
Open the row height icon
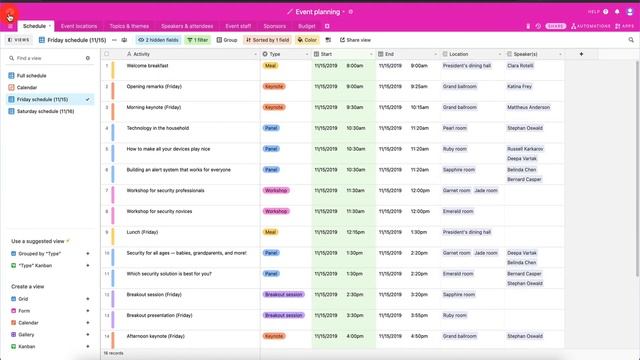click(x=328, y=40)
